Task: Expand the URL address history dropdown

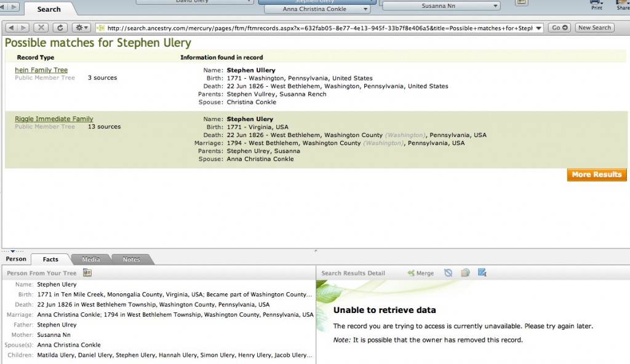Action: (x=538, y=28)
